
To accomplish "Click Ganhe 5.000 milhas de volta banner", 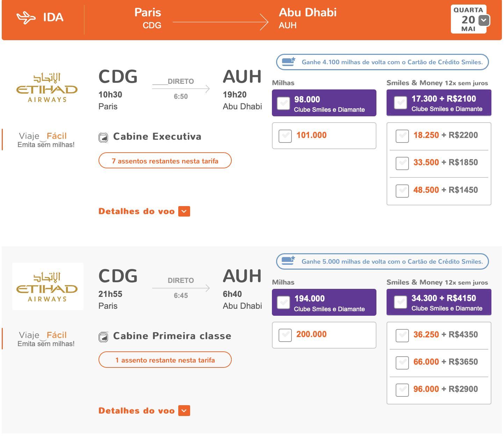I will coord(382,261).
